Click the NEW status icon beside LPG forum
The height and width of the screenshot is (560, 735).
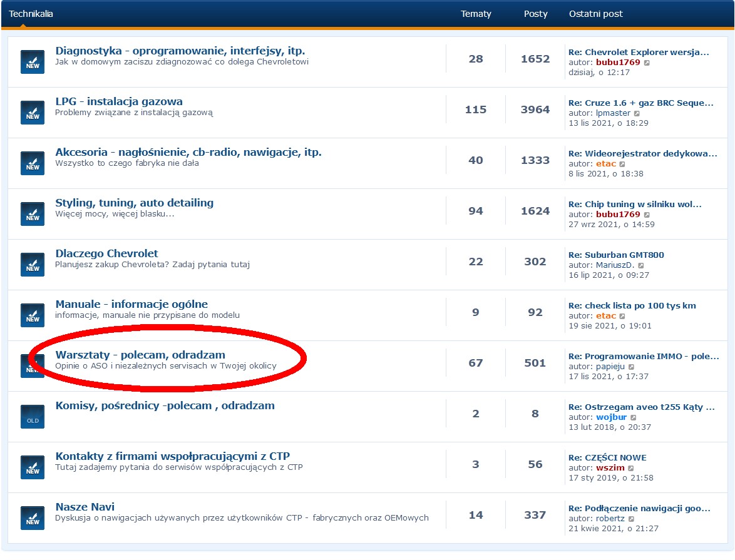click(x=33, y=113)
